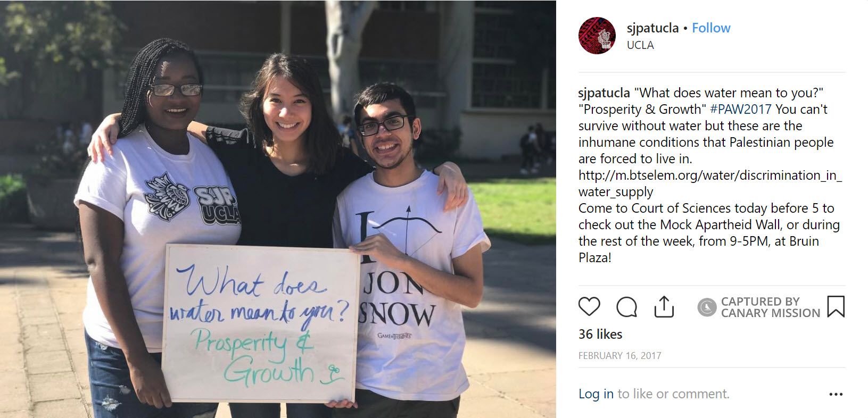Click the 'Captured by Canary Mission' text
The width and height of the screenshot is (868, 418).
(770, 307)
